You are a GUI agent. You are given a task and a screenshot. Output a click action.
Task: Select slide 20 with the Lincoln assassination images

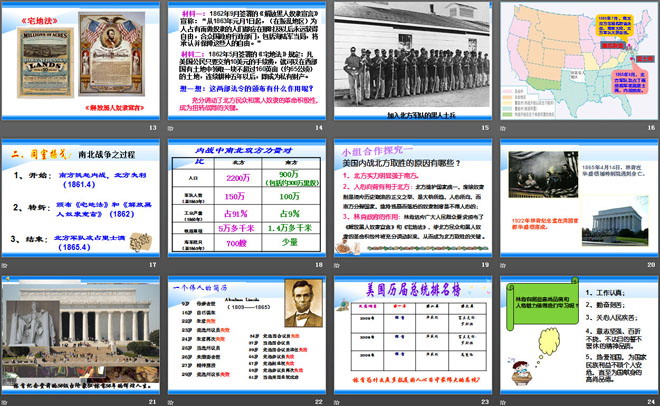click(x=572, y=196)
